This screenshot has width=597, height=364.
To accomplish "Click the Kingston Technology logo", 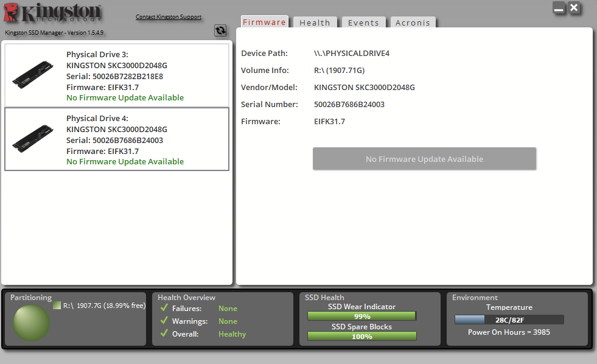I will 53,15.
